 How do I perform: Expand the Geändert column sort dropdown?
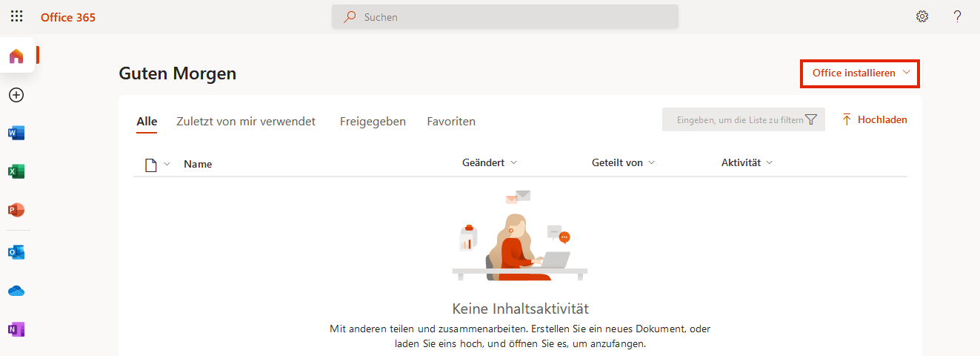[x=514, y=162]
